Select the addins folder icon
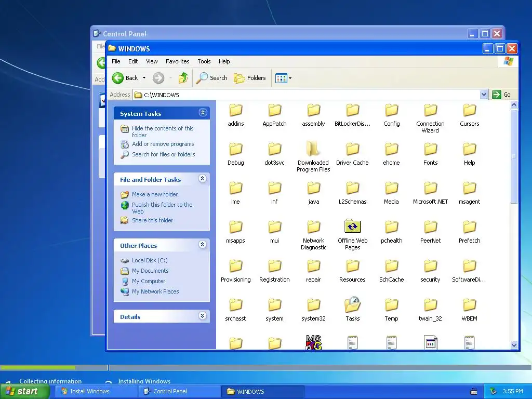Viewport: 532px width, 399px height. pos(235,111)
